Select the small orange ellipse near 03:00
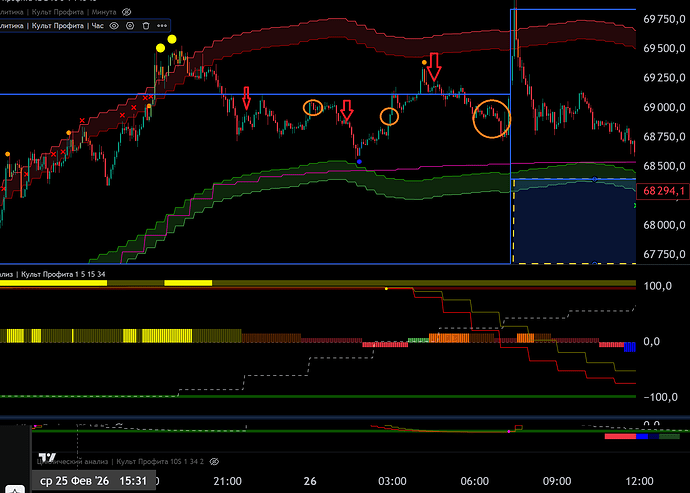The height and width of the screenshot is (493, 690). point(389,116)
